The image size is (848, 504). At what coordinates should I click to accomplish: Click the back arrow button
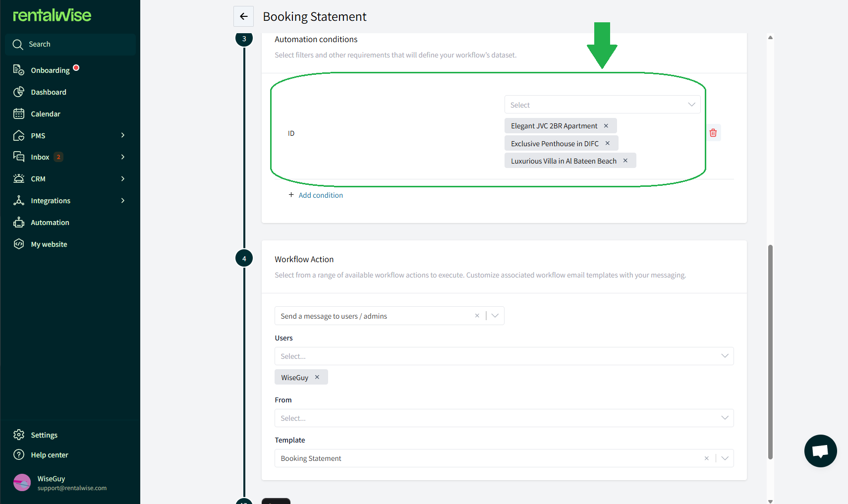[x=243, y=16]
